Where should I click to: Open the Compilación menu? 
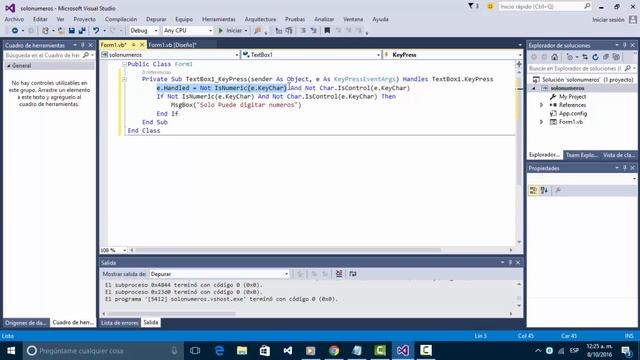(121, 19)
